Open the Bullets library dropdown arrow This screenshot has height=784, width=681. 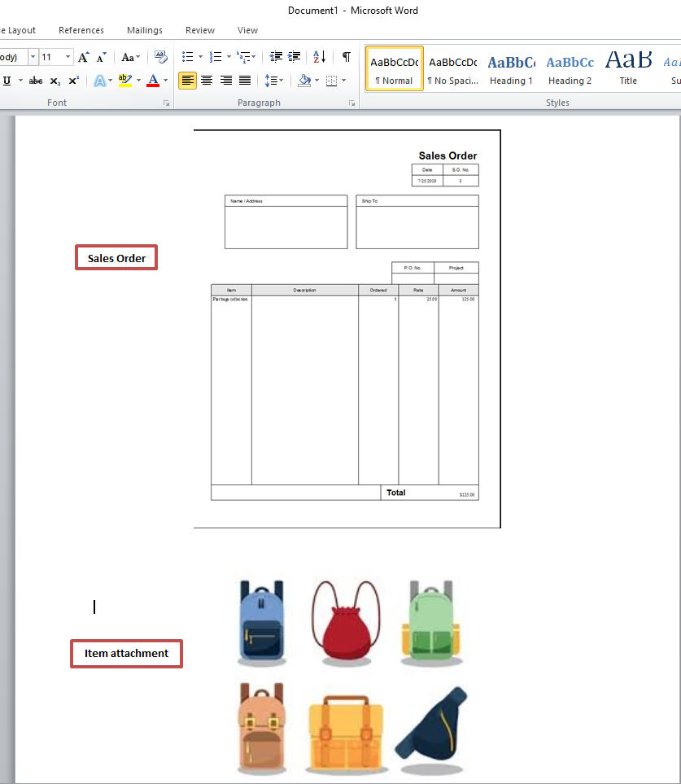click(200, 57)
